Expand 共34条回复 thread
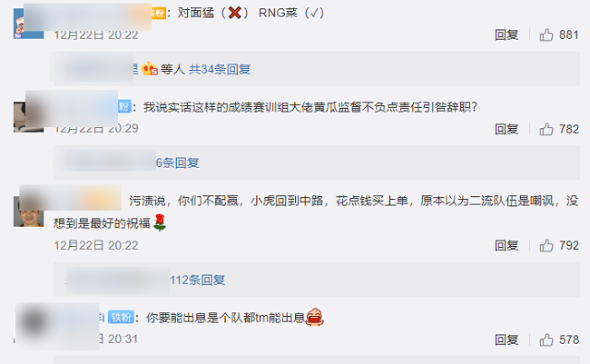Screen dimensions: 590x364 (220, 69)
